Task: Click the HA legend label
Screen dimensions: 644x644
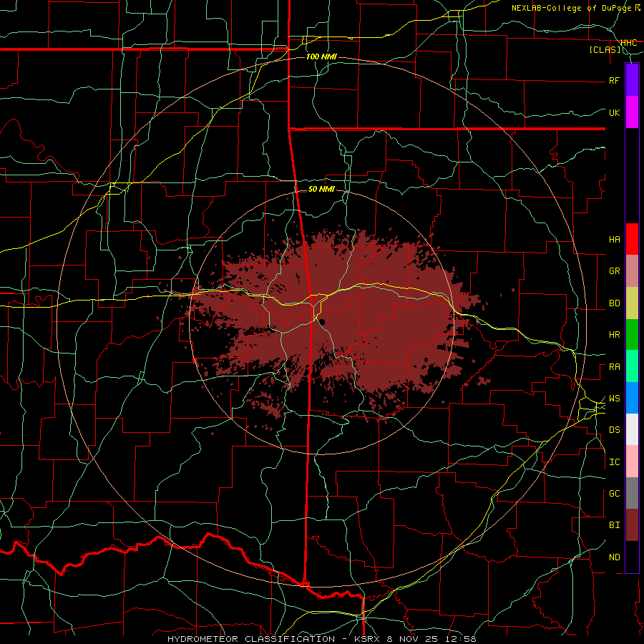Action: click(614, 240)
